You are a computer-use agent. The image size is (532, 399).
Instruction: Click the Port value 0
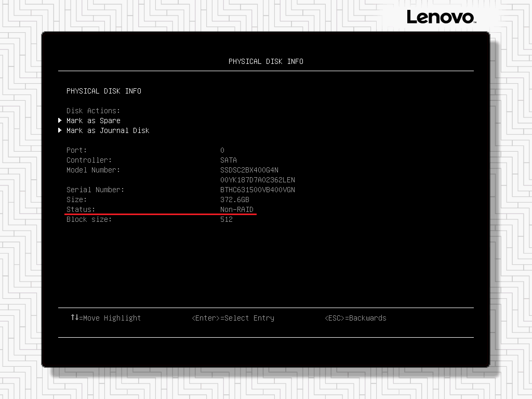tap(222, 150)
